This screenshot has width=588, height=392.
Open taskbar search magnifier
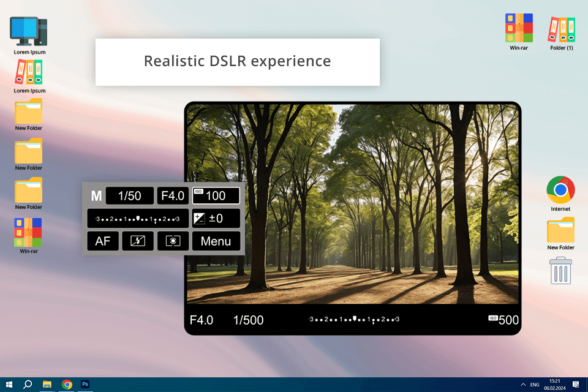pos(28,385)
